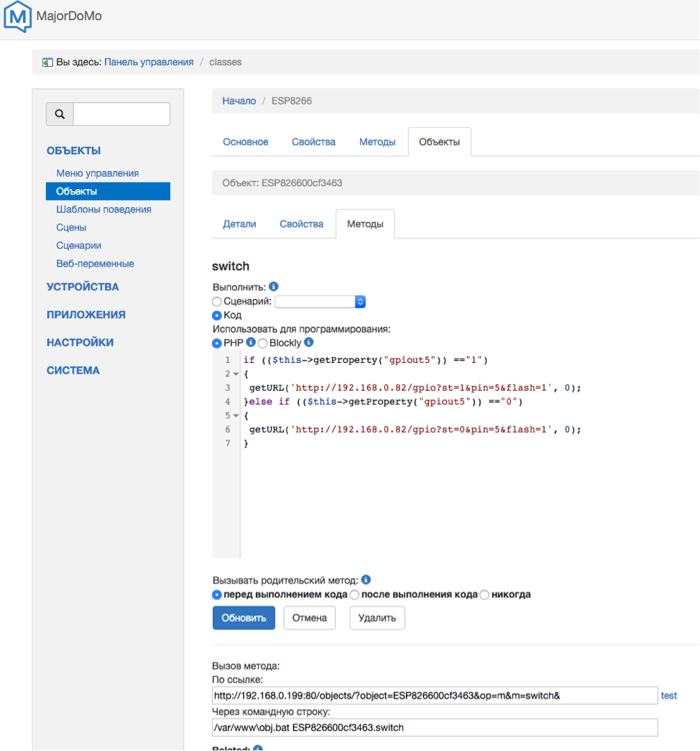This screenshot has height=751, width=700.
Task: Select the Сценарий radio button
Action: [217, 302]
